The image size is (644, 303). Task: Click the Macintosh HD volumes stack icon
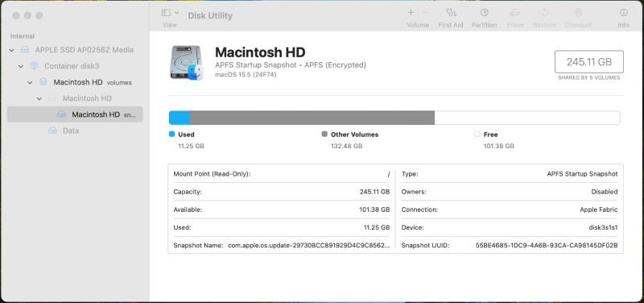(43, 82)
